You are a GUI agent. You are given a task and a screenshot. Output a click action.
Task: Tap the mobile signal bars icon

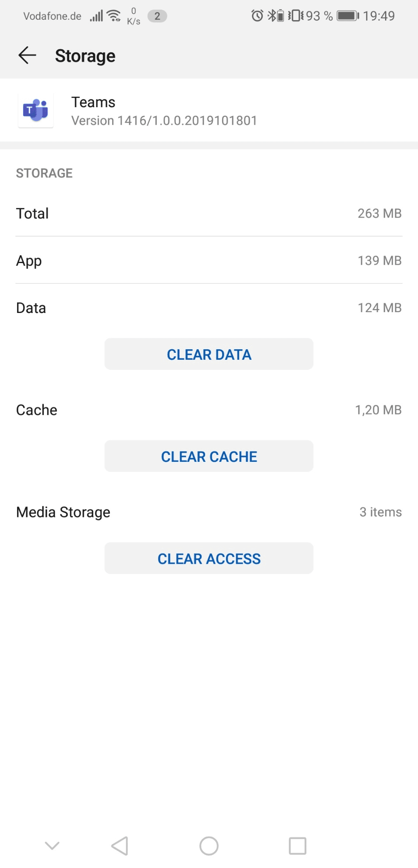(x=96, y=16)
